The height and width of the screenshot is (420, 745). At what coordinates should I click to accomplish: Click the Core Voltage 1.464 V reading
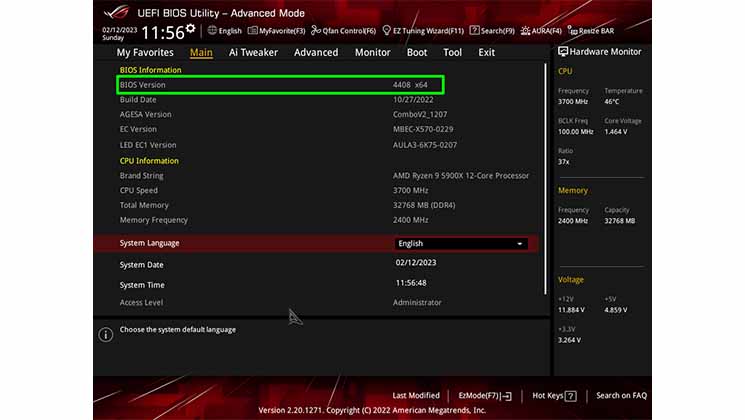coord(616,132)
